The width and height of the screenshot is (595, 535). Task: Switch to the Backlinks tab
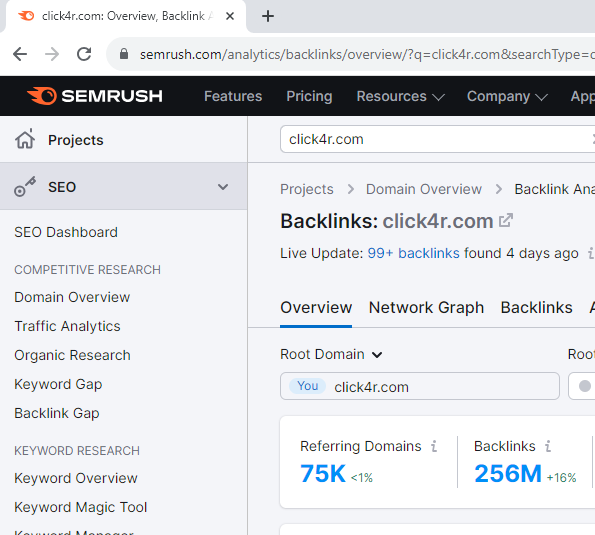click(x=537, y=307)
